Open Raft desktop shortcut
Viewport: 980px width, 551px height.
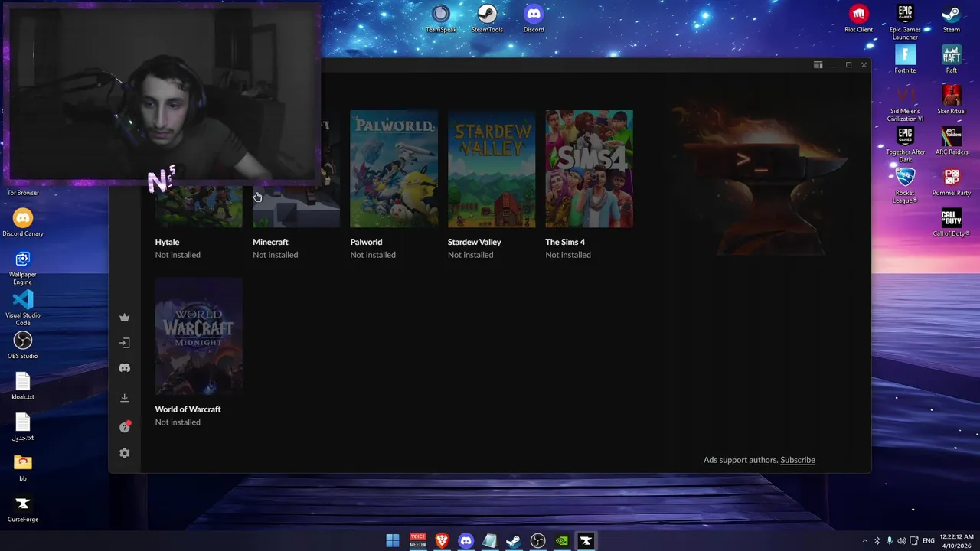point(952,59)
